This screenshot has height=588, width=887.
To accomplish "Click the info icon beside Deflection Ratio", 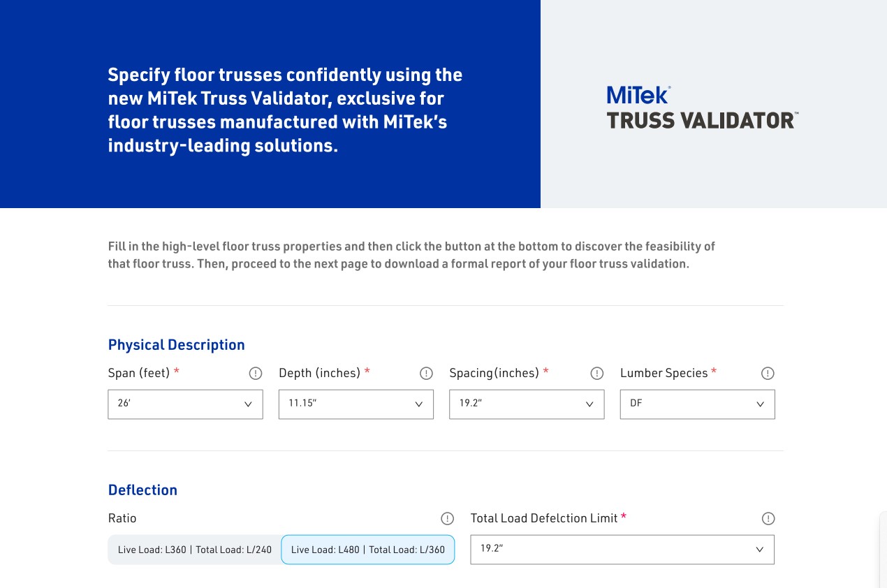I will pos(448,519).
